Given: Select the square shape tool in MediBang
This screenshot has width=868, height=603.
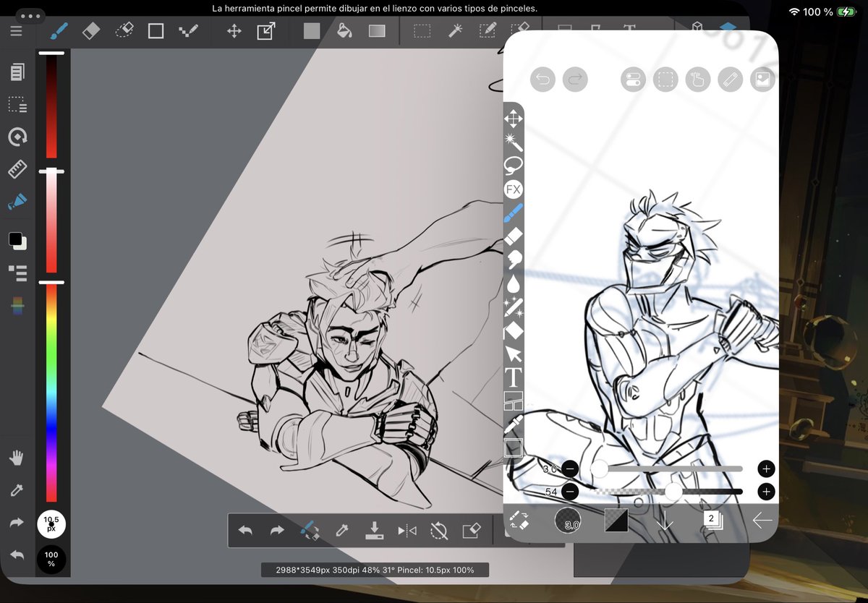Looking at the screenshot, I should pyautogui.click(x=156, y=31).
